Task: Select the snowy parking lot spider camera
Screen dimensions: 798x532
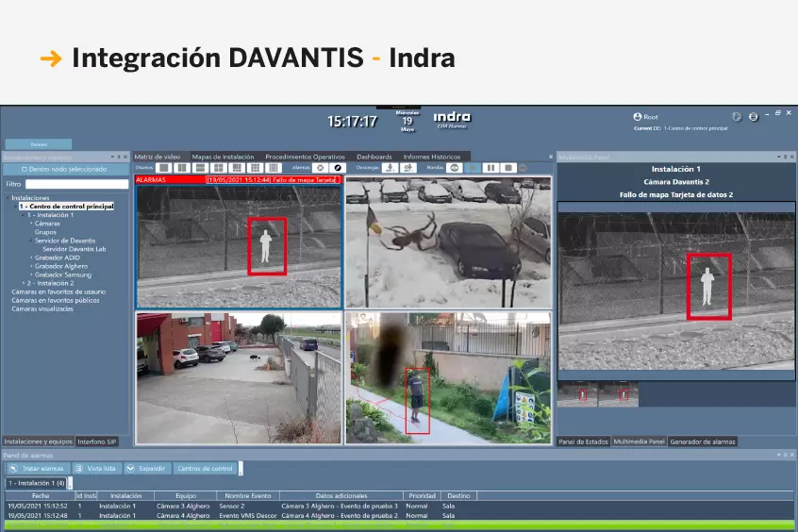Action: click(448, 241)
